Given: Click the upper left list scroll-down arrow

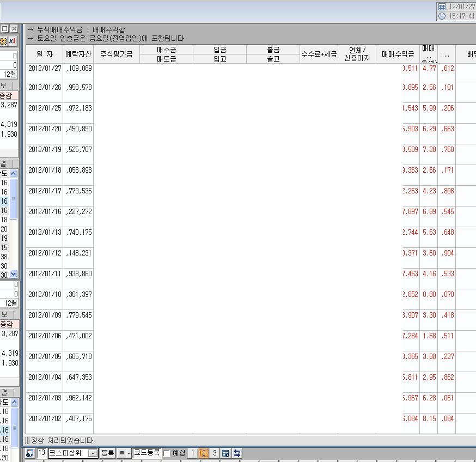Looking at the screenshot, I should pyautogui.click(x=14, y=274).
